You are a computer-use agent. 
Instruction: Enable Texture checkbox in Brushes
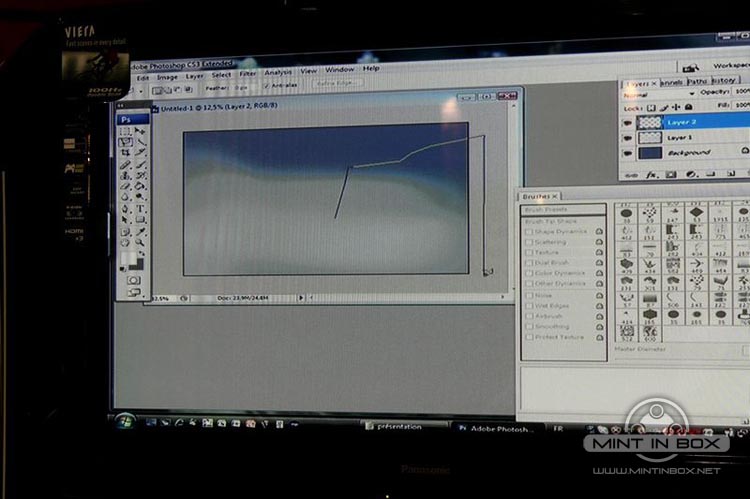click(529, 253)
